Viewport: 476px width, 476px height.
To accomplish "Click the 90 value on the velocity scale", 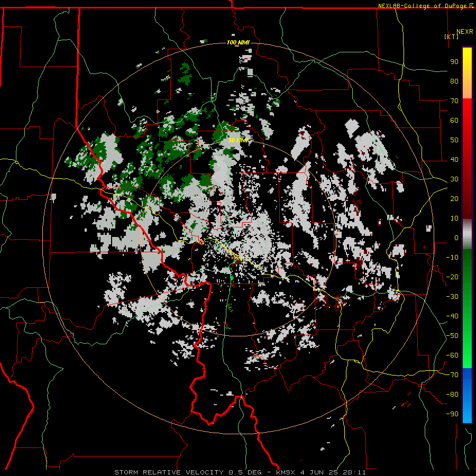I will [x=454, y=62].
